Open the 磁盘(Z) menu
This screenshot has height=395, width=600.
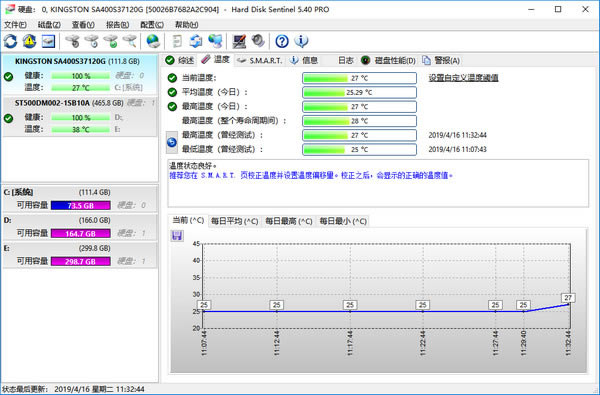(49, 24)
